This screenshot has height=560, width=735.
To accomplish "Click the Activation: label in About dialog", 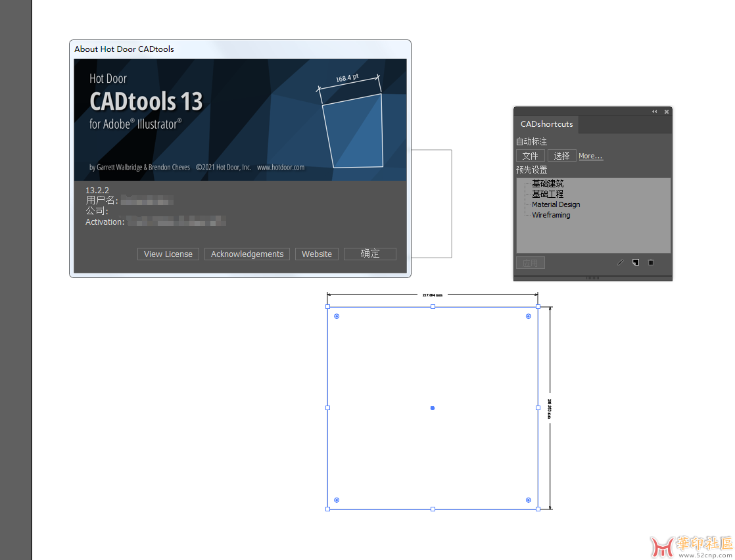I will click(x=105, y=222).
